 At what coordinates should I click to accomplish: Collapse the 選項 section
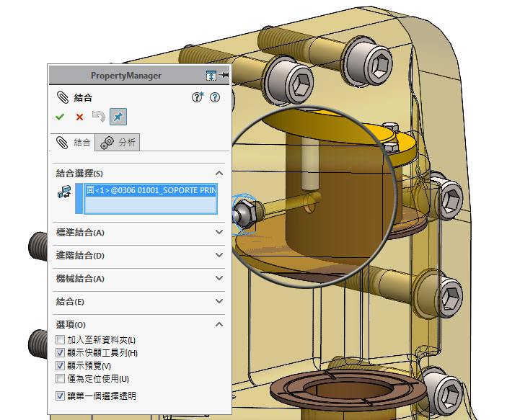point(219,325)
